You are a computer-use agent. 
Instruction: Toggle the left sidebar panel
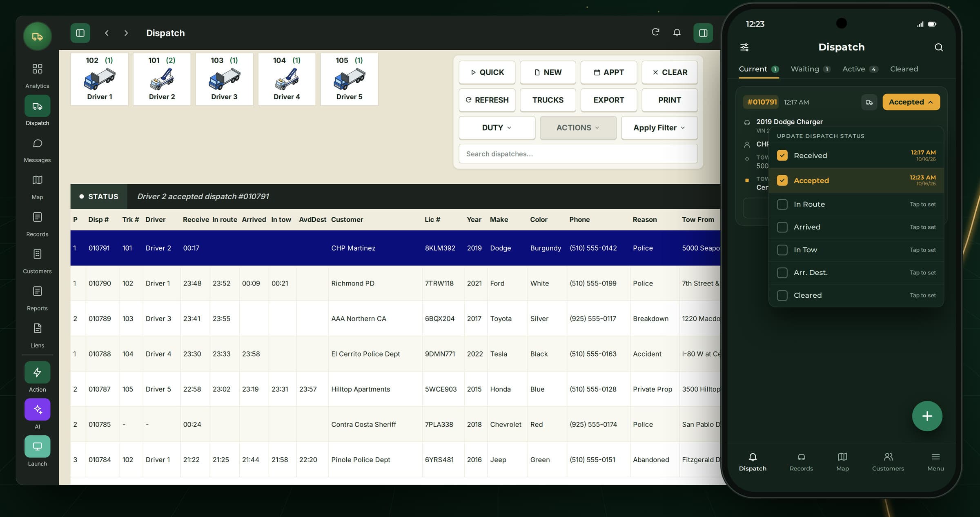pos(80,33)
